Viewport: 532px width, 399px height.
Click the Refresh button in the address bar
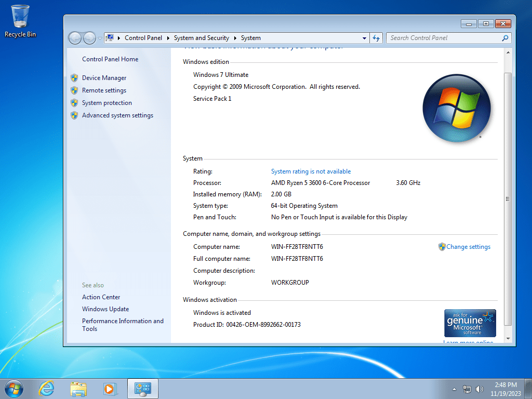point(376,38)
